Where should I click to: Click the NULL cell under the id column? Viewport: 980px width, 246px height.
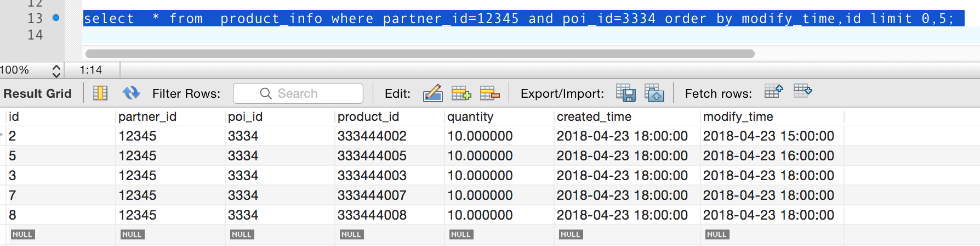[x=22, y=234]
